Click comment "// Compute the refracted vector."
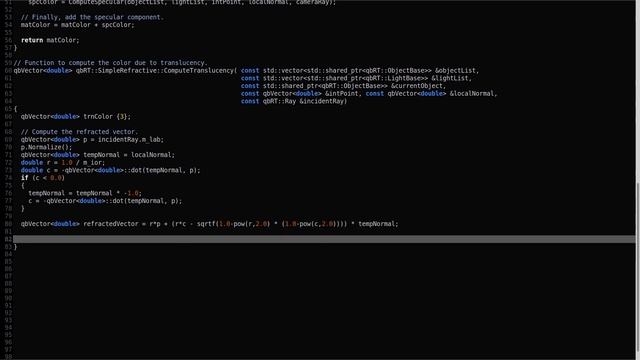 tap(80, 132)
